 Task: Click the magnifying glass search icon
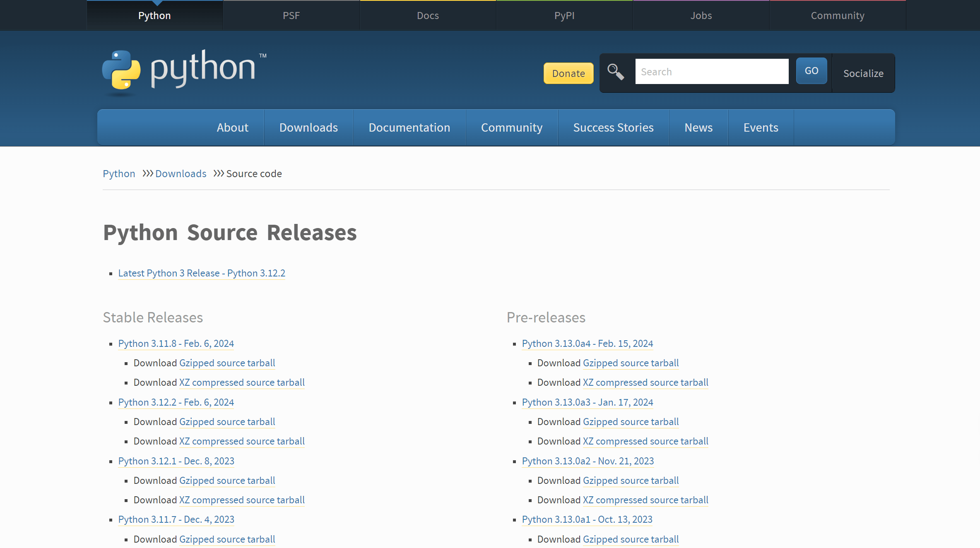point(615,72)
